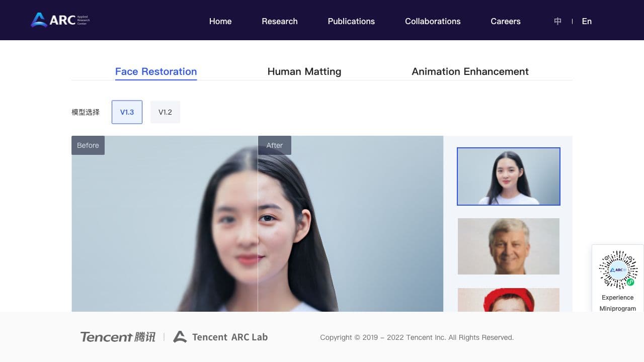Click the Tencent 腾讯 logo in the footer
Viewport: 644px width, 362px height.
[x=118, y=337]
